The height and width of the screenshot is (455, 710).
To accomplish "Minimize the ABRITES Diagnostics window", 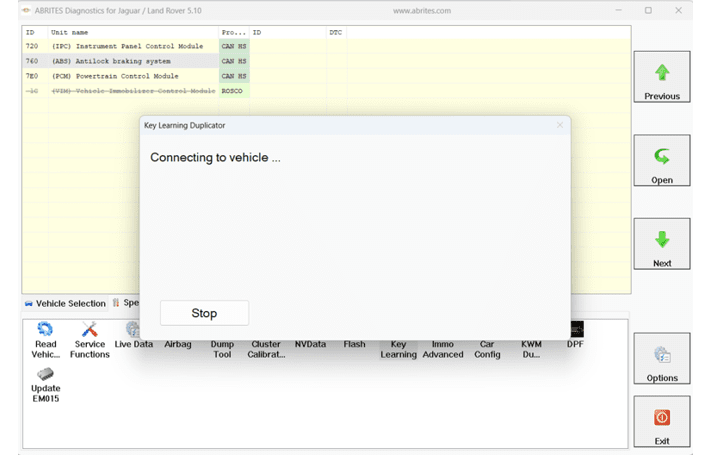I will pos(619,10).
